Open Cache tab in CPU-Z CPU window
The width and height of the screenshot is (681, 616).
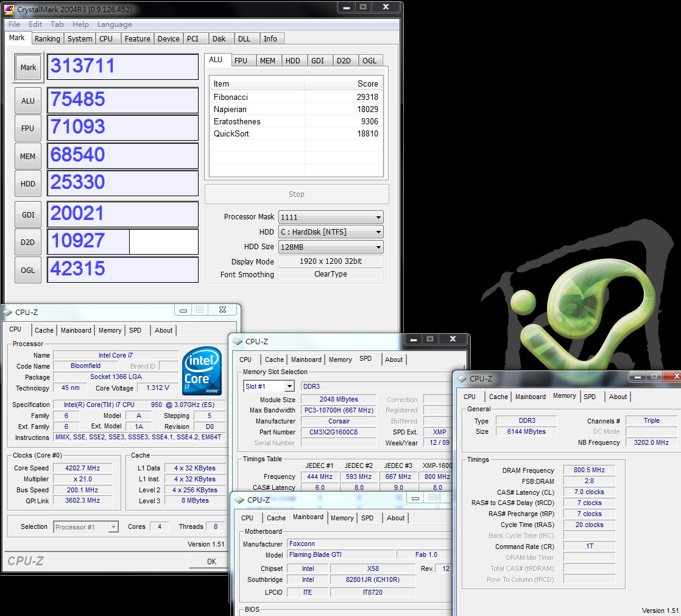point(44,330)
